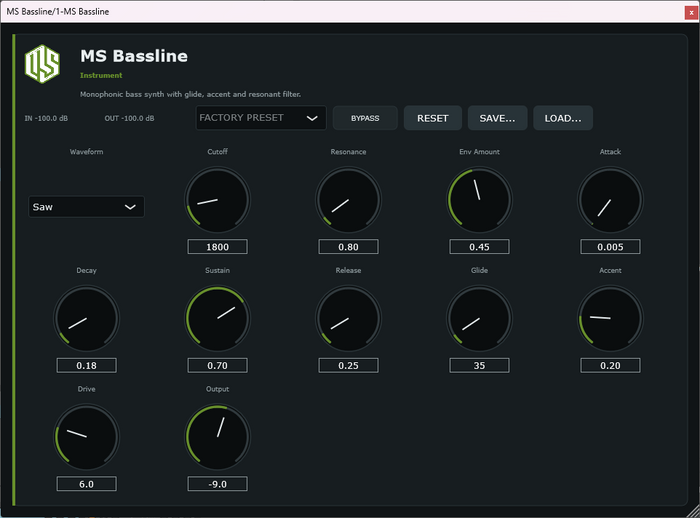The width and height of the screenshot is (700, 518).
Task: Click the Waveform label
Action: (86, 152)
